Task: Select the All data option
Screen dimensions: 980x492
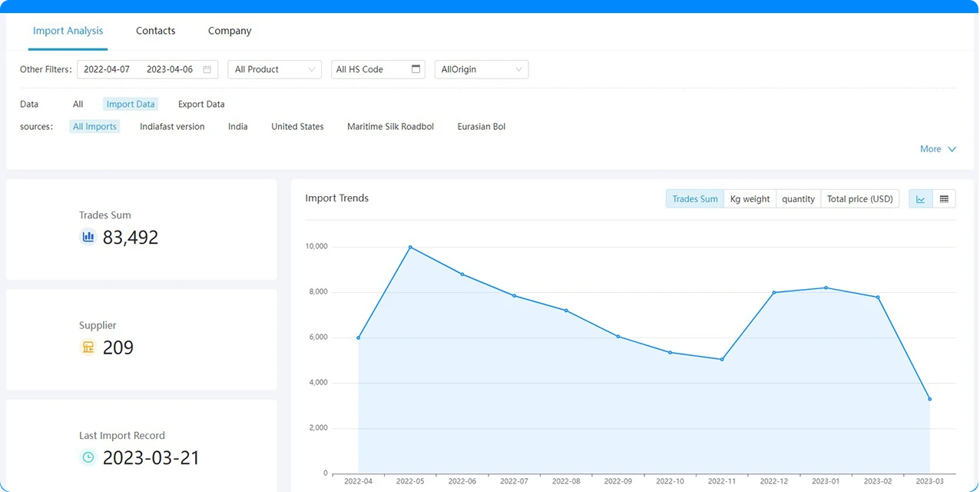Action: click(x=78, y=104)
